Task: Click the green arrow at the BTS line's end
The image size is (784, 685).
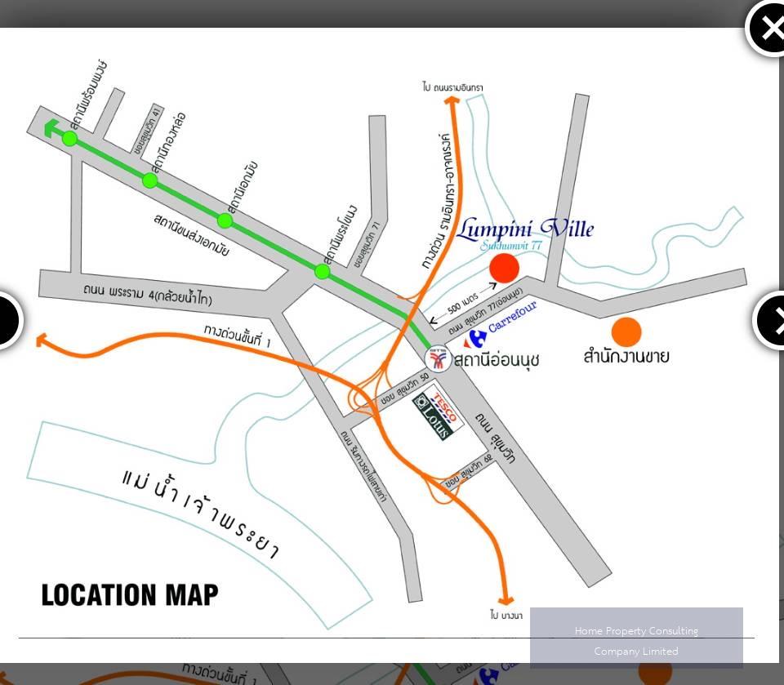Action: coord(51,128)
